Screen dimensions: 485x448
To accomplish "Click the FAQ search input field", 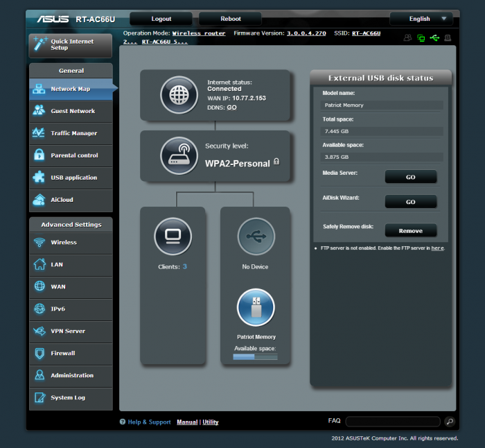I will [392, 421].
